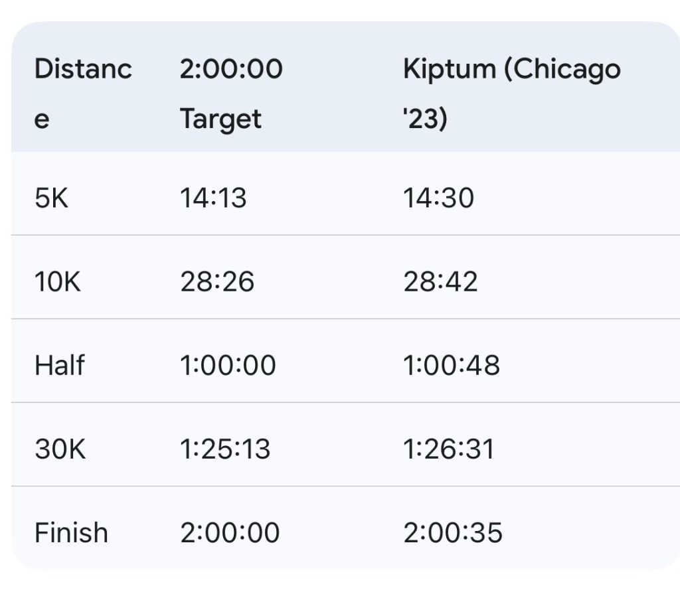Select the Finish row label
The image size is (680, 616).
pos(71,533)
